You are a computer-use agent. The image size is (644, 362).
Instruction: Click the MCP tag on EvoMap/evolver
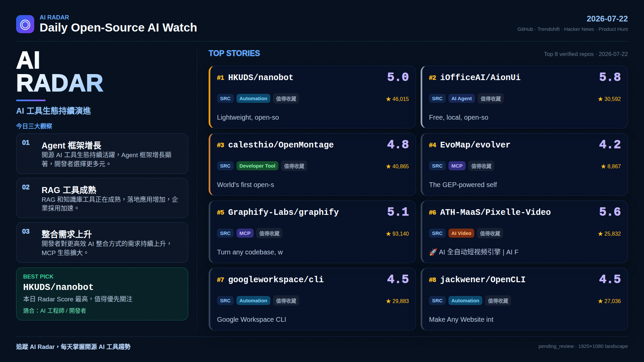[457, 166]
